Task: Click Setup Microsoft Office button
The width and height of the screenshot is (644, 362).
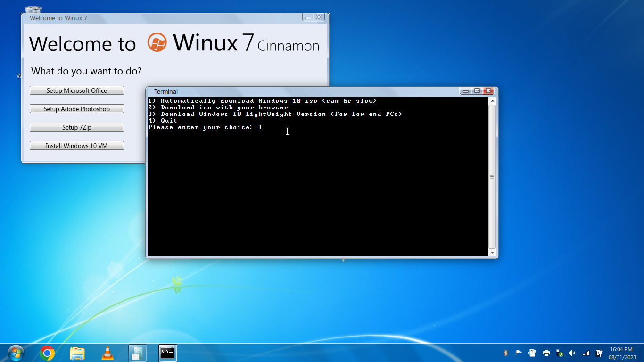Action: pos(77,90)
